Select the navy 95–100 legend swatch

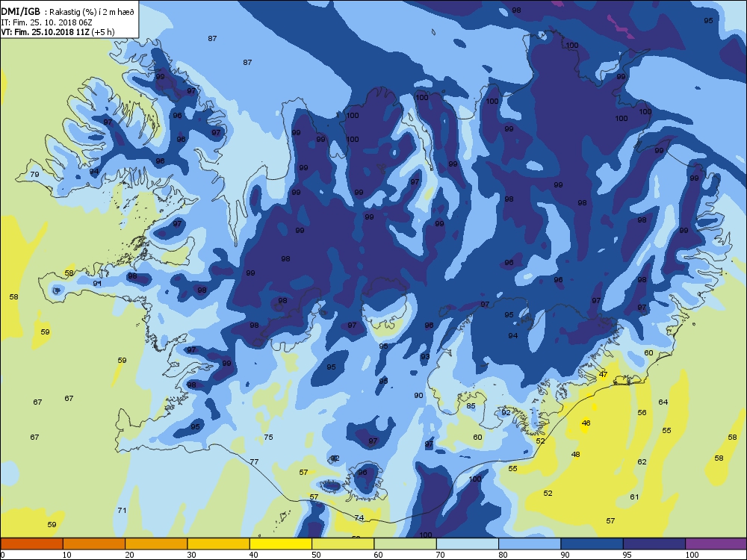point(654,544)
